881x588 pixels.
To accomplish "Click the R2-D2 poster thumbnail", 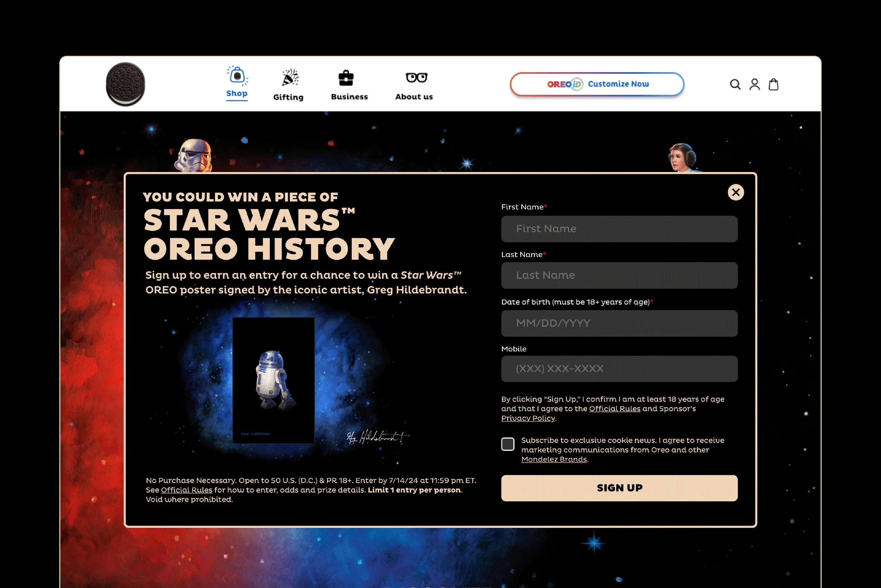I will 273,380.
